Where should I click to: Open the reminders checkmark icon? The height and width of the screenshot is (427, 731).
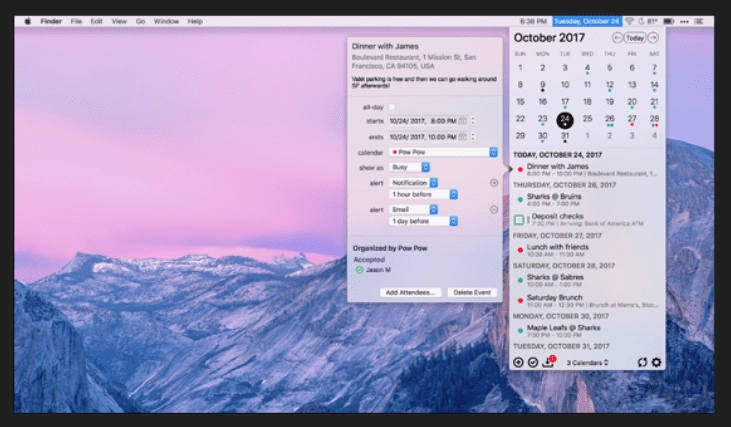(533, 362)
